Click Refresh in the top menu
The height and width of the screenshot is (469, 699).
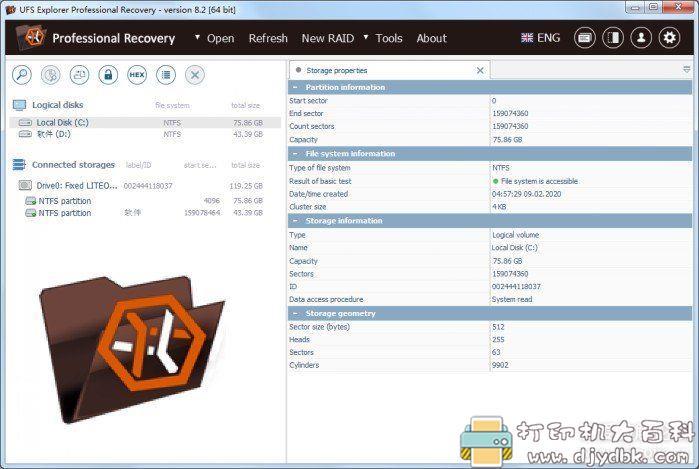(x=268, y=38)
